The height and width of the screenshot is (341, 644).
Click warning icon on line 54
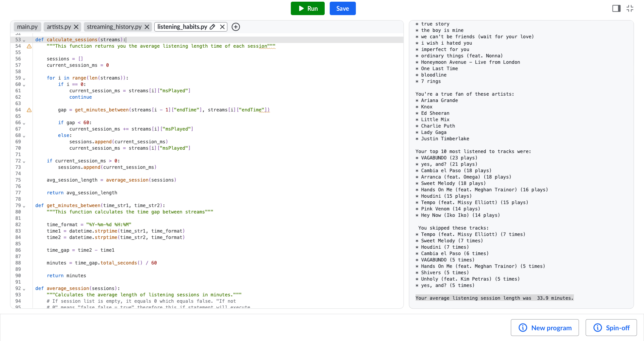(x=29, y=46)
